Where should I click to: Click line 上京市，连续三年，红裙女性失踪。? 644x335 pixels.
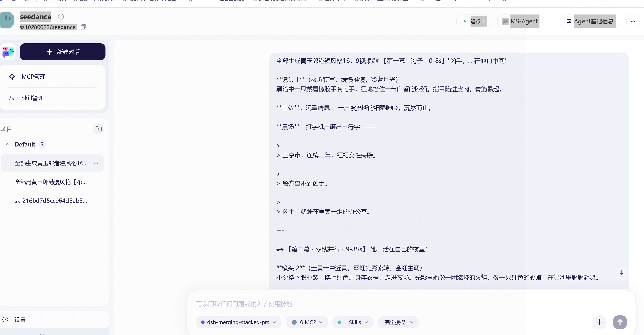pos(329,155)
